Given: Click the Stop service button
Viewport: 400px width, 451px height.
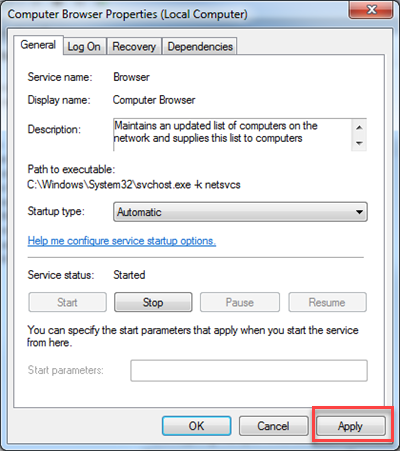Looking at the screenshot, I should click(153, 302).
